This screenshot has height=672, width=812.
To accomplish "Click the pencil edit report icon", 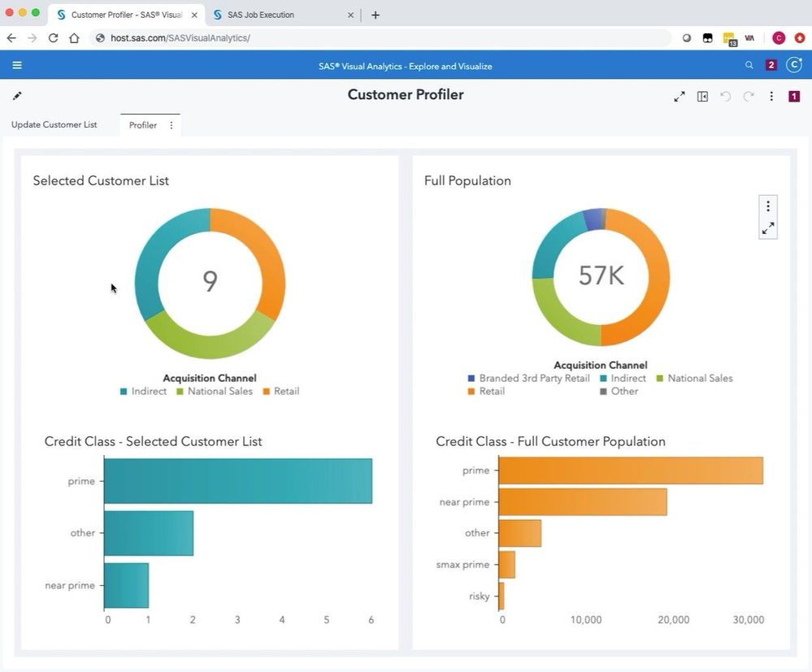I will 17,96.
